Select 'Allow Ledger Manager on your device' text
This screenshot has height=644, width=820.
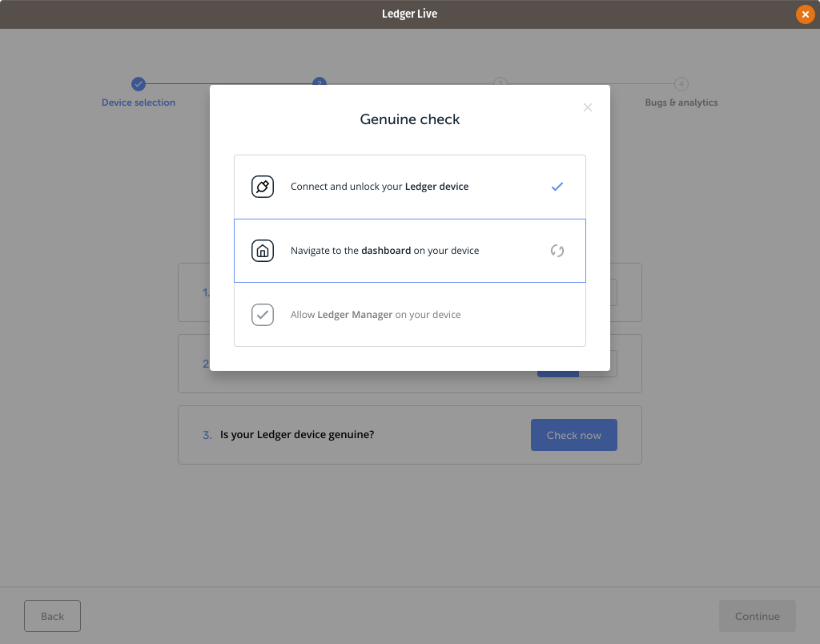(376, 315)
